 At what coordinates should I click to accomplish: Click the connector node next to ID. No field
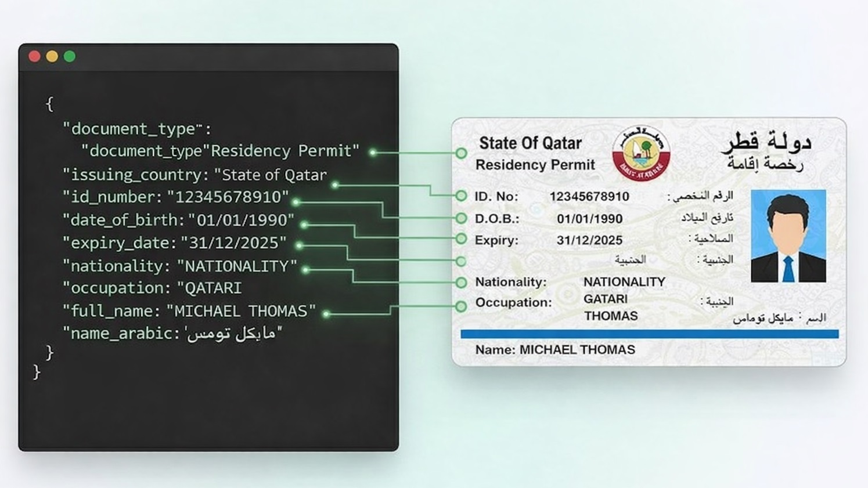click(460, 196)
